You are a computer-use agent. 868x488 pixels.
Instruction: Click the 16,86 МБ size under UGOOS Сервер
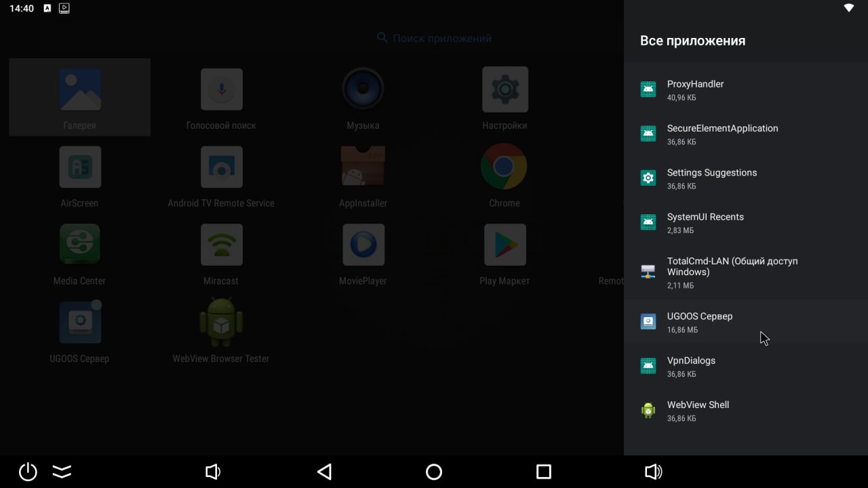[x=682, y=330]
